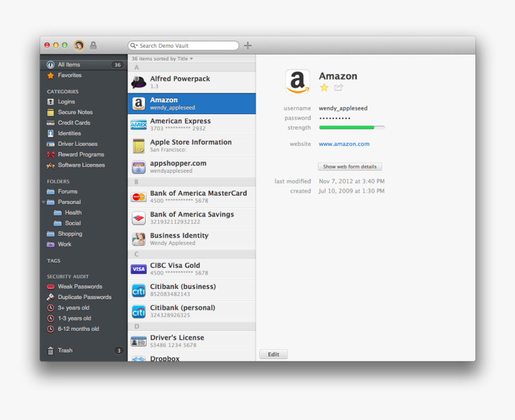Click the Search Demo Vault field
This screenshot has height=420, width=515.
point(183,45)
